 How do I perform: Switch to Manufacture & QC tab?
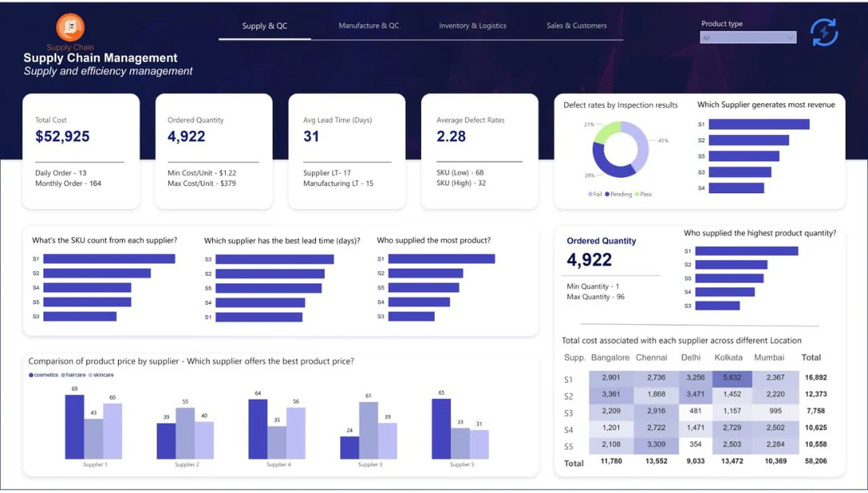[368, 26]
